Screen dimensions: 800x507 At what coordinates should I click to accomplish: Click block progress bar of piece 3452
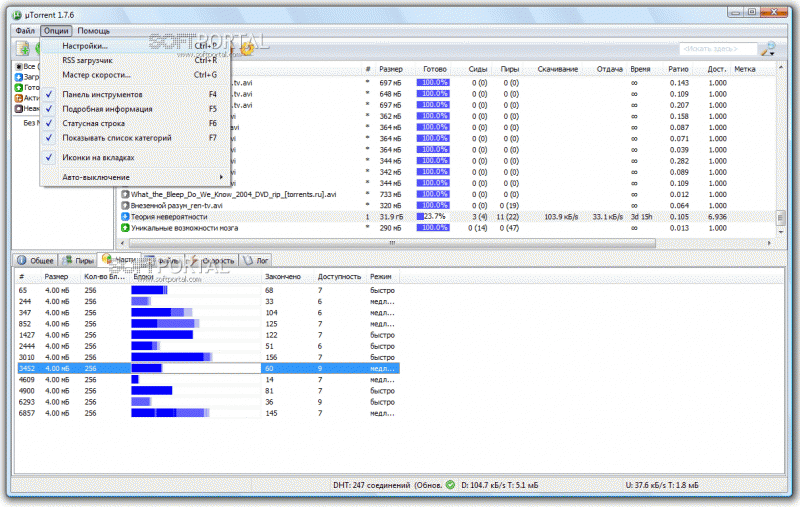[195, 368]
